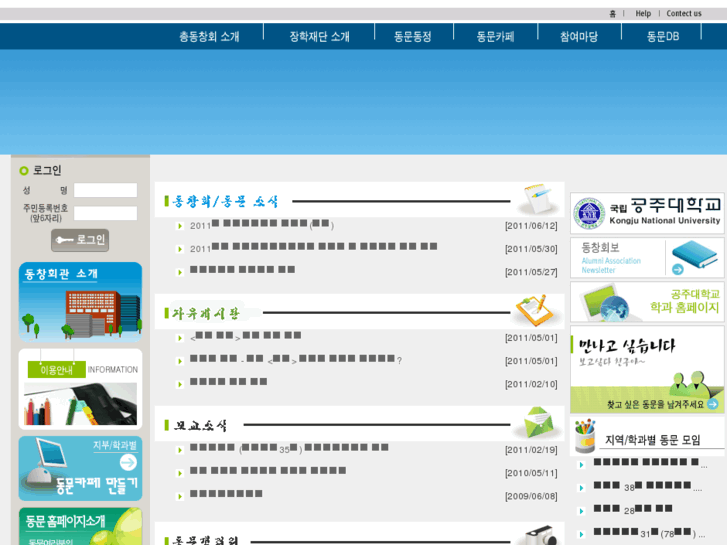Open the 장학재단 소개 menu
The width and height of the screenshot is (727, 545).
pos(319,37)
